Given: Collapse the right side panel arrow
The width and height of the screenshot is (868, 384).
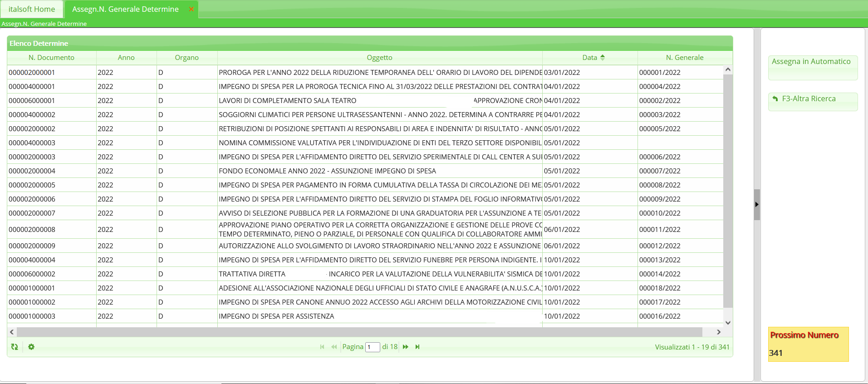Looking at the screenshot, I should (x=756, y=205).
